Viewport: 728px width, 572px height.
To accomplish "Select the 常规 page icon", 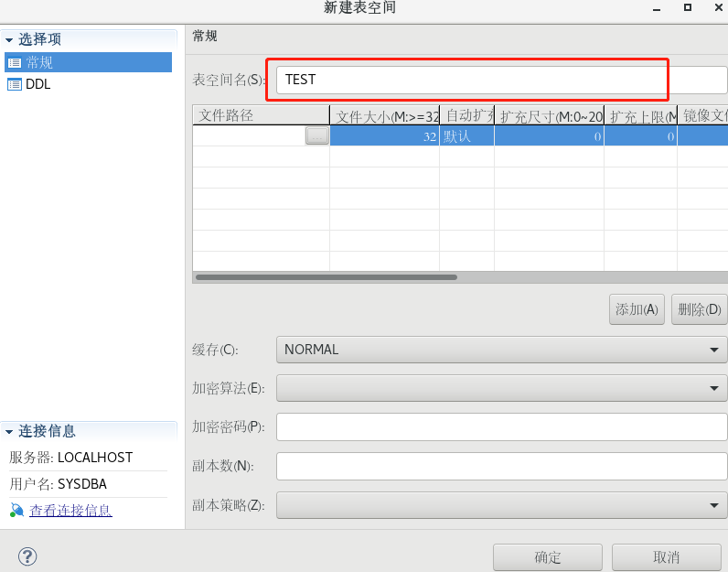I will (x=15, y=62).
